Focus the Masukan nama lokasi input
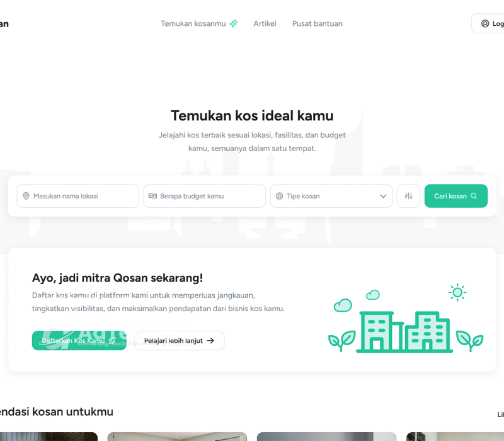Screen dimensions: 504x441 coord(77,196)
